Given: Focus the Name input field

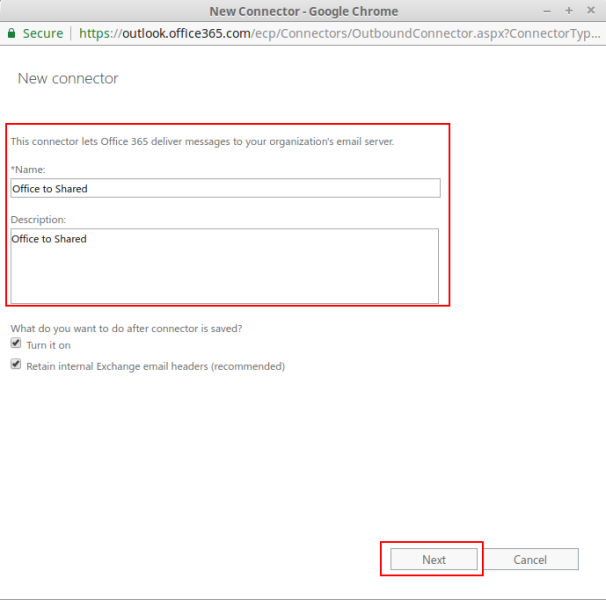Looking at the screenshot, I should point(225,188).
